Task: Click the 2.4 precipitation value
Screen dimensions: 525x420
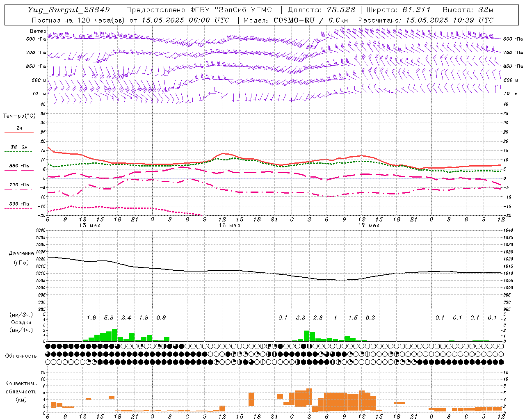Action: pyautogui.click(x=126, y=317)
